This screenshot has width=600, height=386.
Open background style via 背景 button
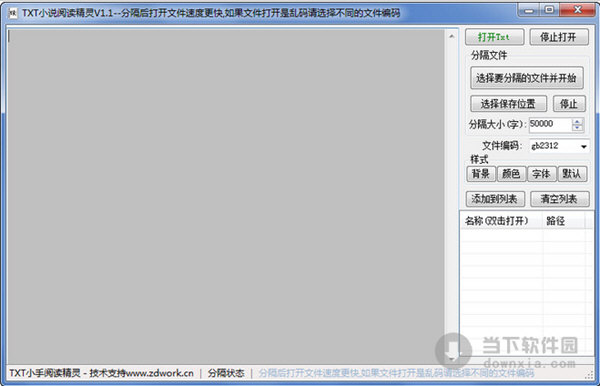[481, 174]
